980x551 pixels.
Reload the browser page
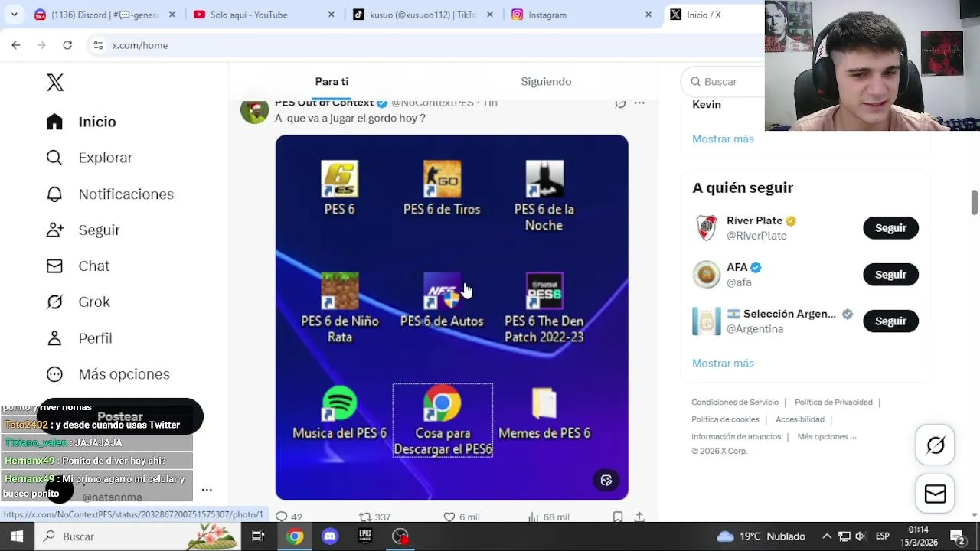[67, 45]
